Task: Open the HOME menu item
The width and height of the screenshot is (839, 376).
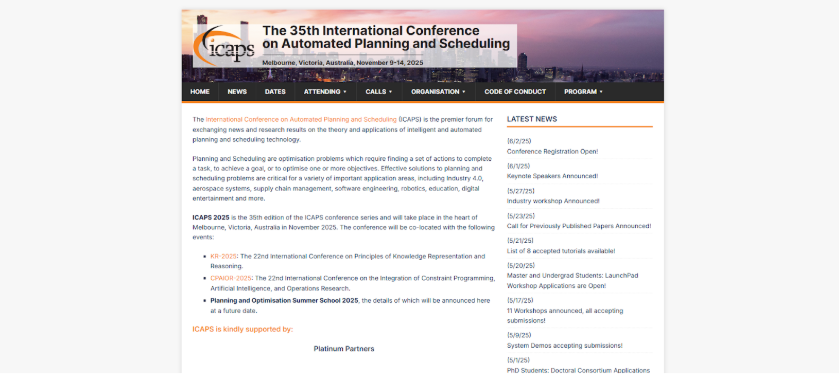Action: coord(200,91)
